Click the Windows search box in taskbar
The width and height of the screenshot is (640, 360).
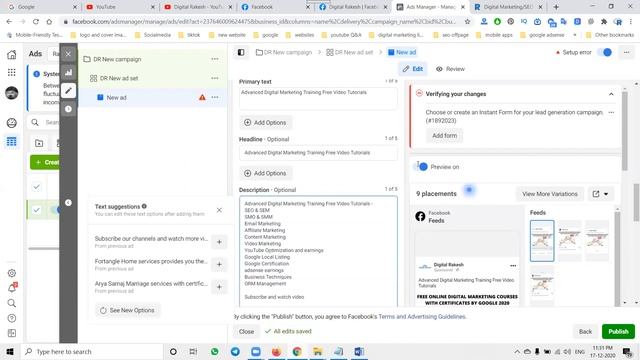coord(92,351)
